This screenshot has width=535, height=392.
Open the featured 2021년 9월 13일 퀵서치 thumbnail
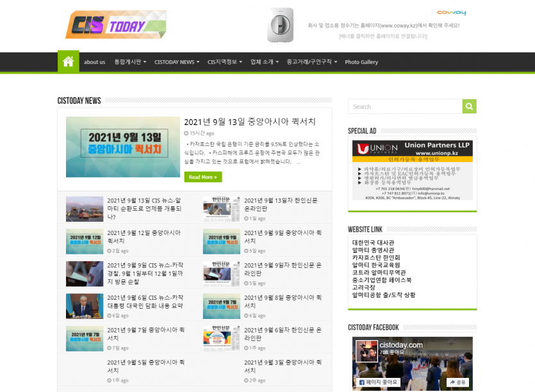click(122, 147)
